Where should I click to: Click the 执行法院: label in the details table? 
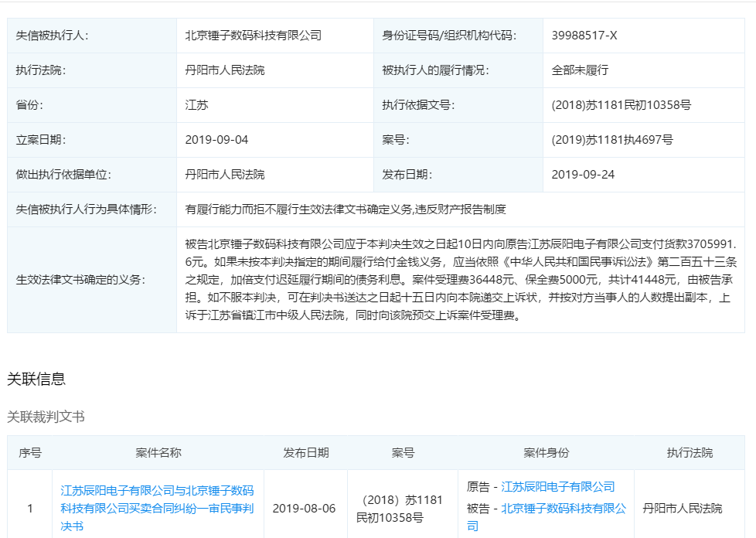click(x=41, y=70)
